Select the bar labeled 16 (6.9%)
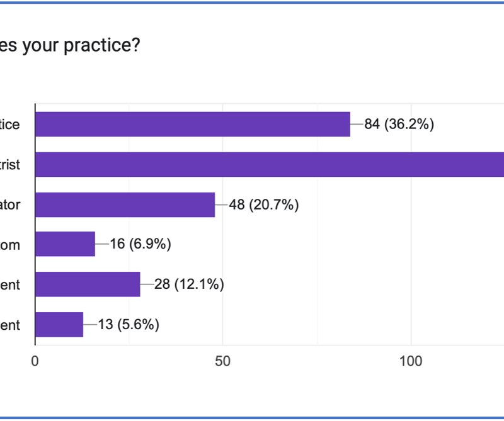This screenshot has width=504, height=421. click(65, 244)
